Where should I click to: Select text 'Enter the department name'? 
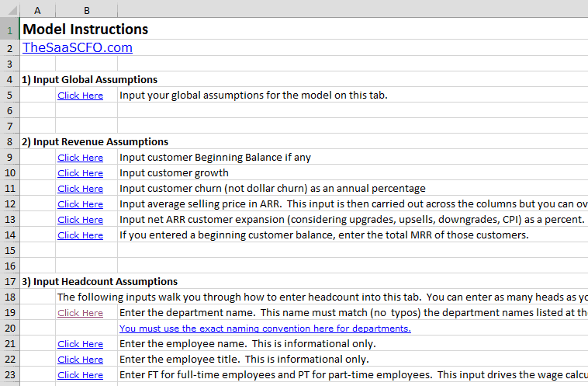(187, 313)
